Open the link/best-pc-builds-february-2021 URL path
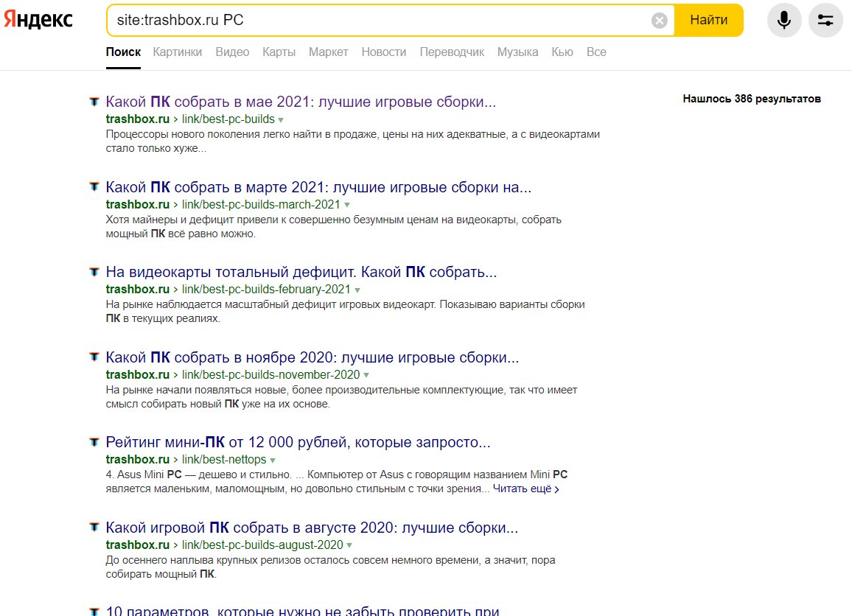Viewport: 852px width, 616px height. click(x=266, y=289)
